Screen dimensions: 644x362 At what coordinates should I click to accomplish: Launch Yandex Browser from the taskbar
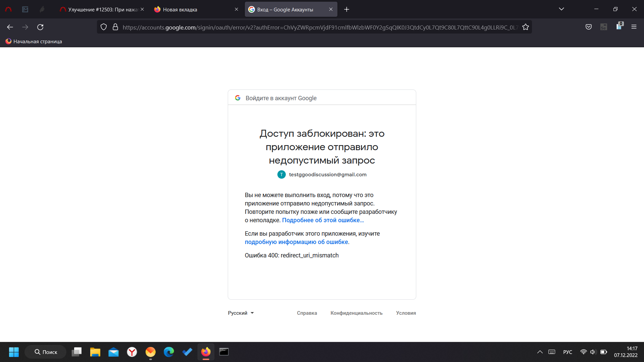pyautogui.click(x=132, y=352)
